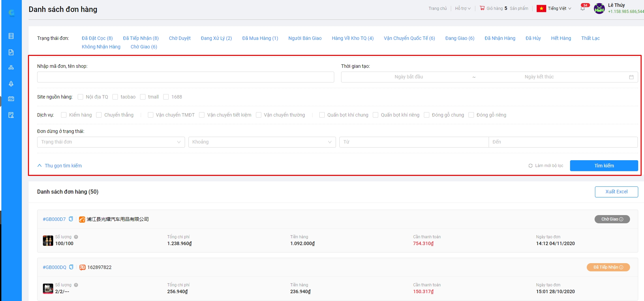Screen dimensions: 644x301
Task: Open the Tiếng Việt language selector
Action: [x=554, y=9]
